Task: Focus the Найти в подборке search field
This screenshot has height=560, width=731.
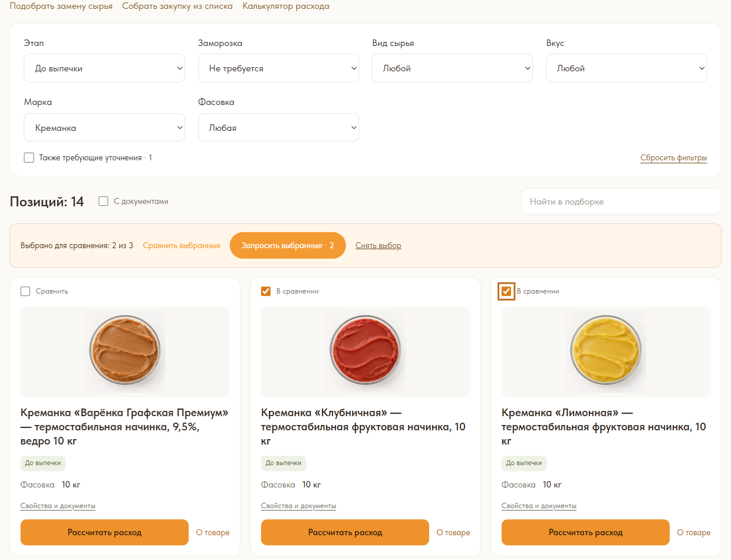Action: (x=621, y=202)
